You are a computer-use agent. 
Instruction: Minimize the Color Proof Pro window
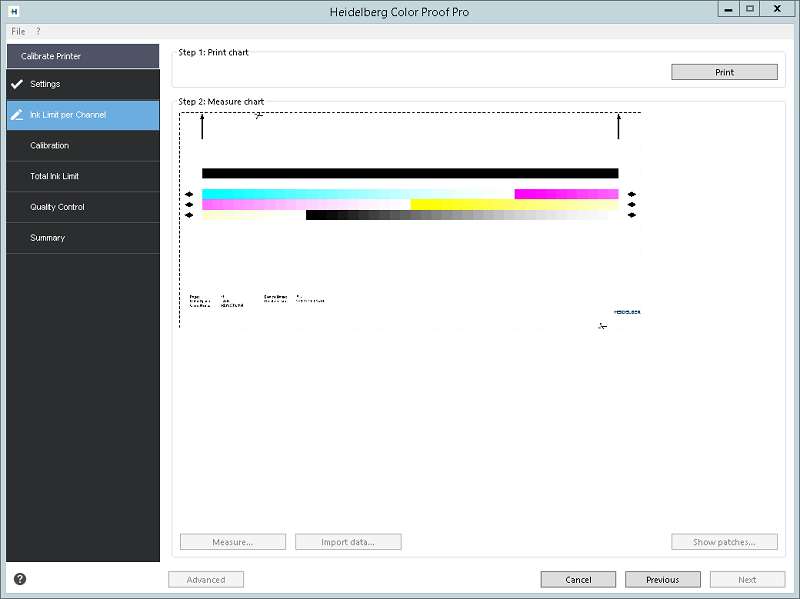[x=728, y=9]
